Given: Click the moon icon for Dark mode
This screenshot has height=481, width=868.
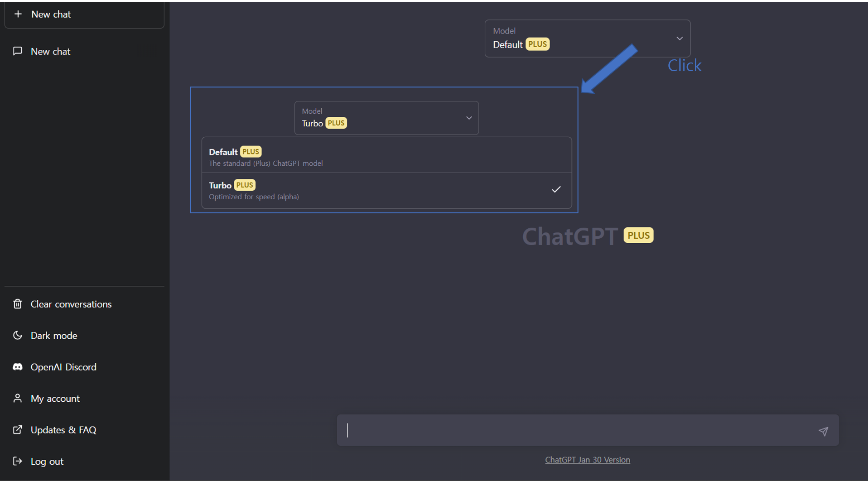Looking at the screenshot, I should (x=18, y=336).
